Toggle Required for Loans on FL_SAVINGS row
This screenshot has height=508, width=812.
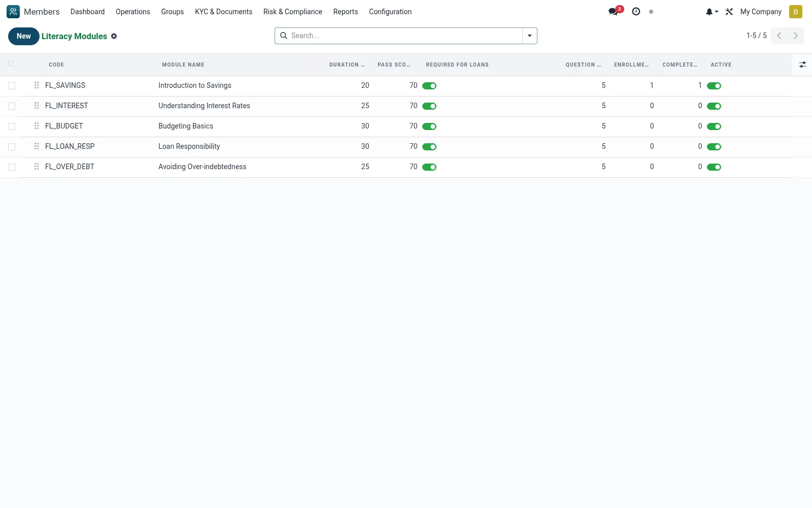(429, 86)
